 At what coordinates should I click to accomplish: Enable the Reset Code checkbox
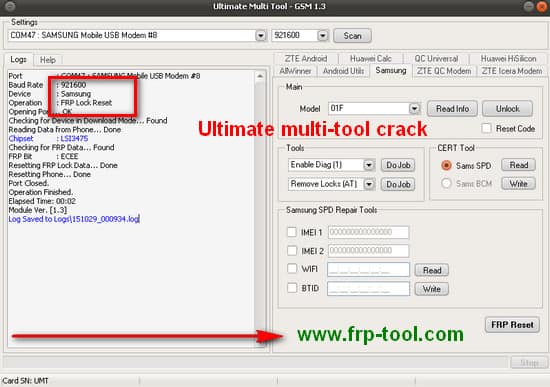[x=487, y=128]
